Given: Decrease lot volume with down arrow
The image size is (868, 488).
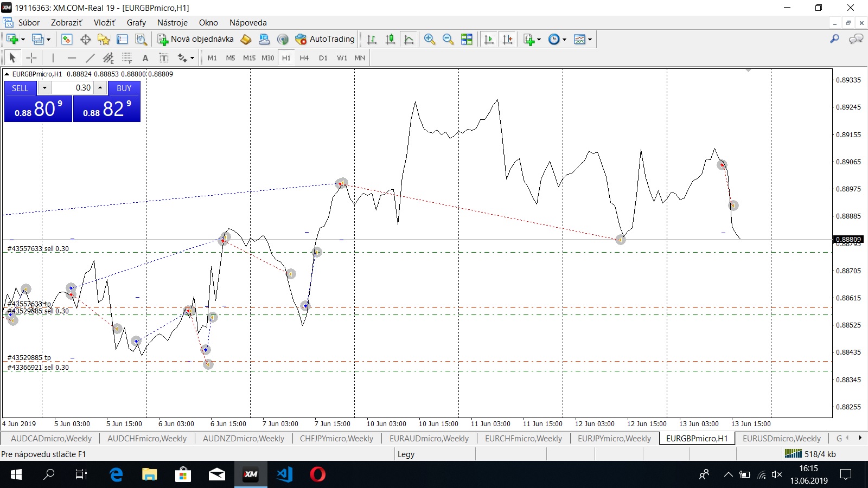Looking at the screenshot, I should click(44, 88).
